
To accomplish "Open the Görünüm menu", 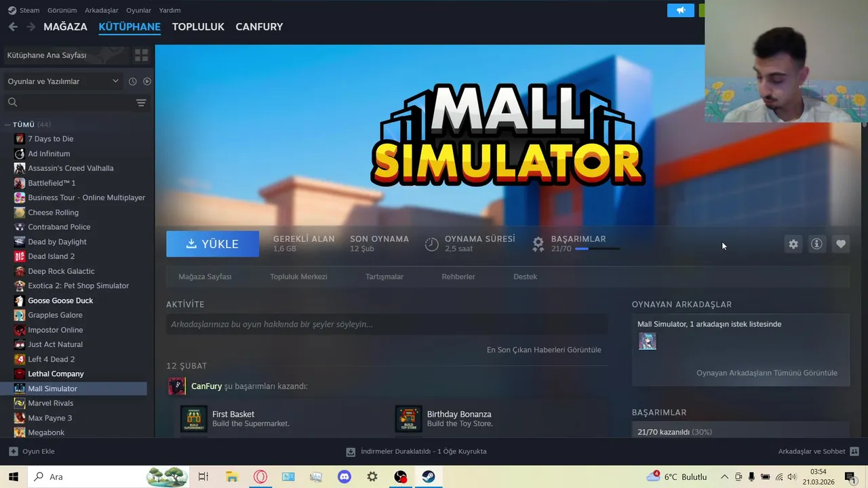I will pos(62,10).
